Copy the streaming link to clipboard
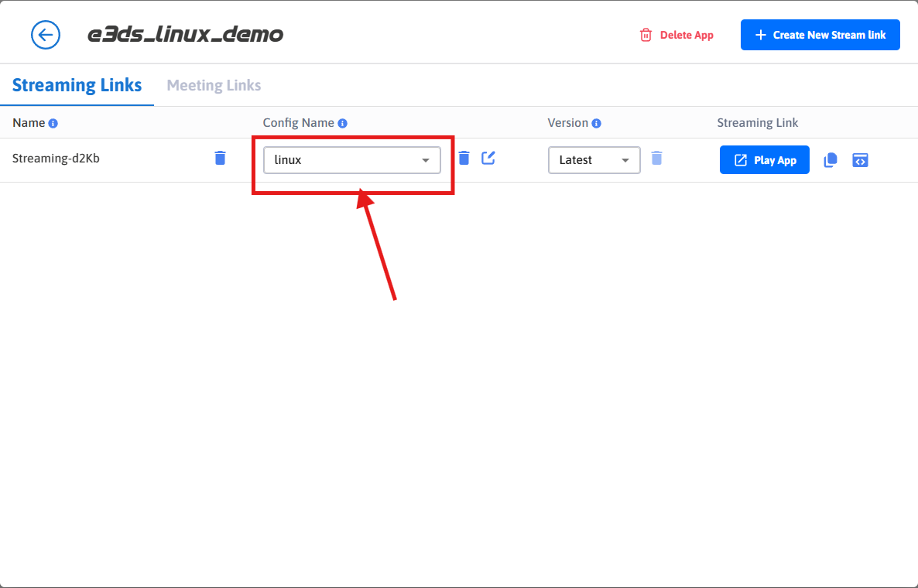Viewport: 918px width, 588px height. (831, 160)
